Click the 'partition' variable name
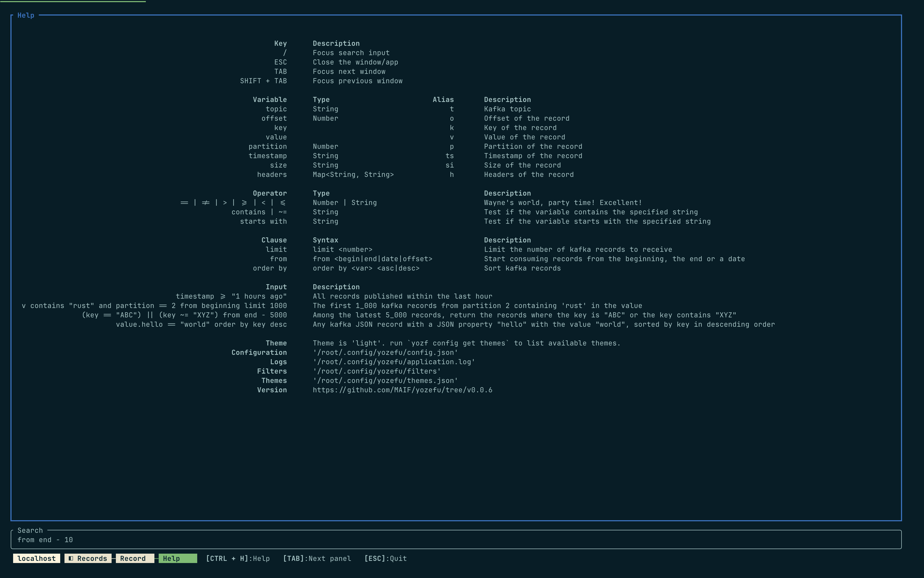The width and height of the screenshot is (924, 578). pos(268,146)
